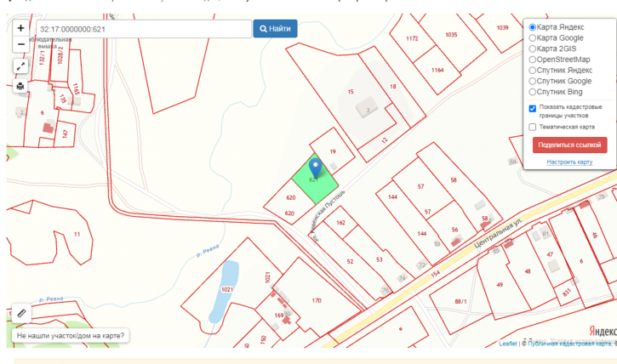The height and width of the screenshot is (364, 617).
Task: Open Настроить карту link
Action: pyautogui.click(x=569, y=162)
